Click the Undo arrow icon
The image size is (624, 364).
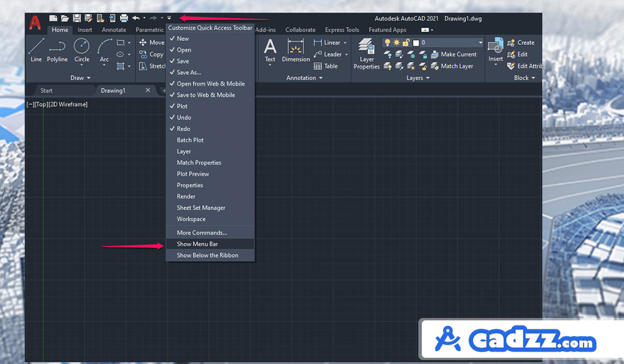point(136,18)
